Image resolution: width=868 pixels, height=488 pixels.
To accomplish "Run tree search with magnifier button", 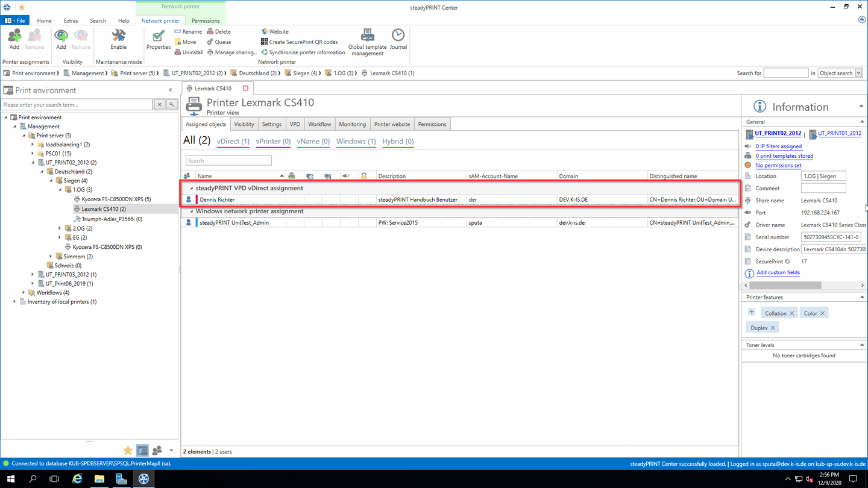I will [172, 104].
